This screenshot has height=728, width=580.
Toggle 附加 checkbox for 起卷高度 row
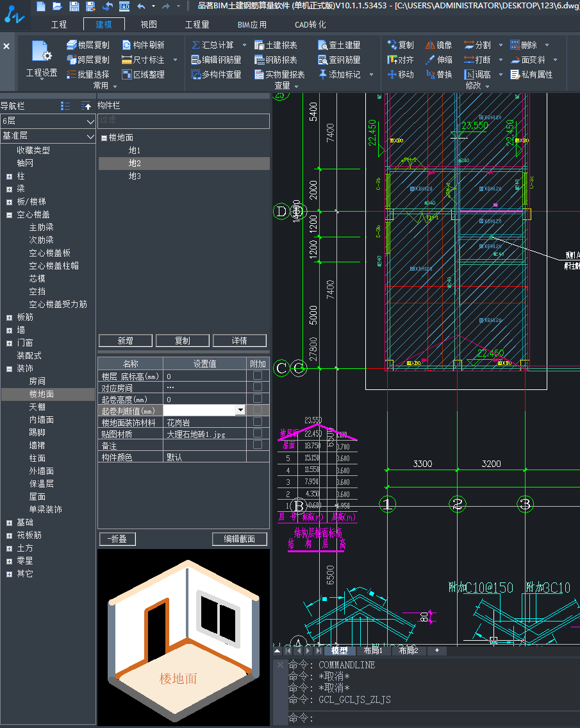tap(258, 398)
